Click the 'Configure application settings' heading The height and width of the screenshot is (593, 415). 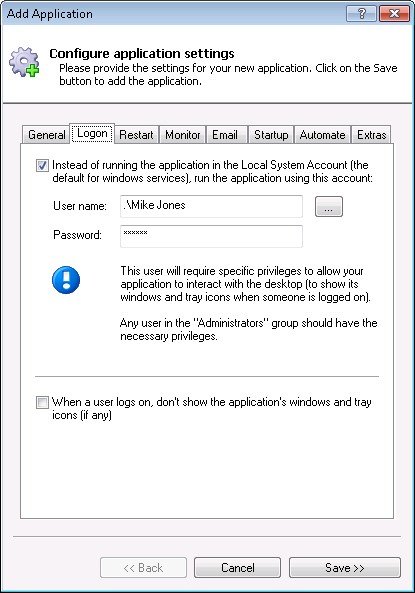pos(142,53)
